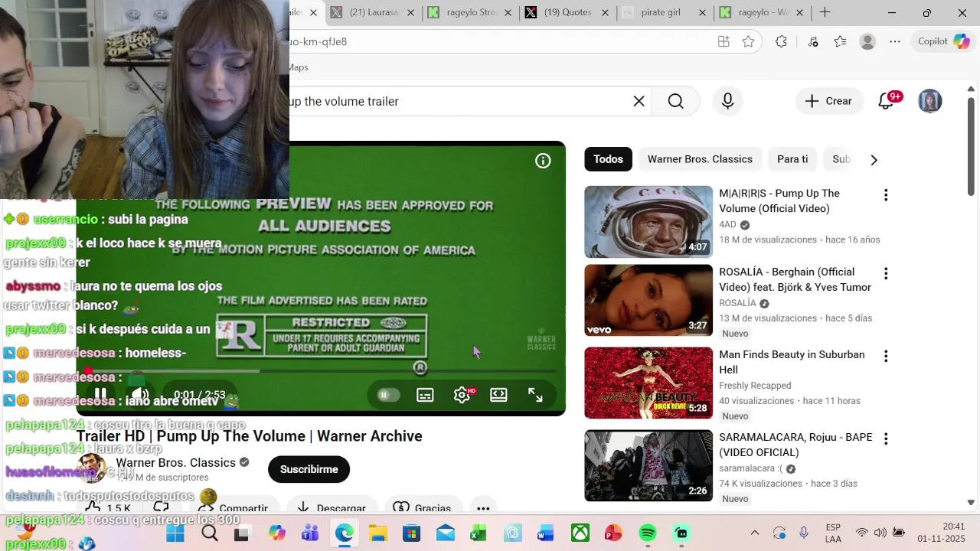Open Edge profile avatar icon
980x551 pixels.
point(867,41)
